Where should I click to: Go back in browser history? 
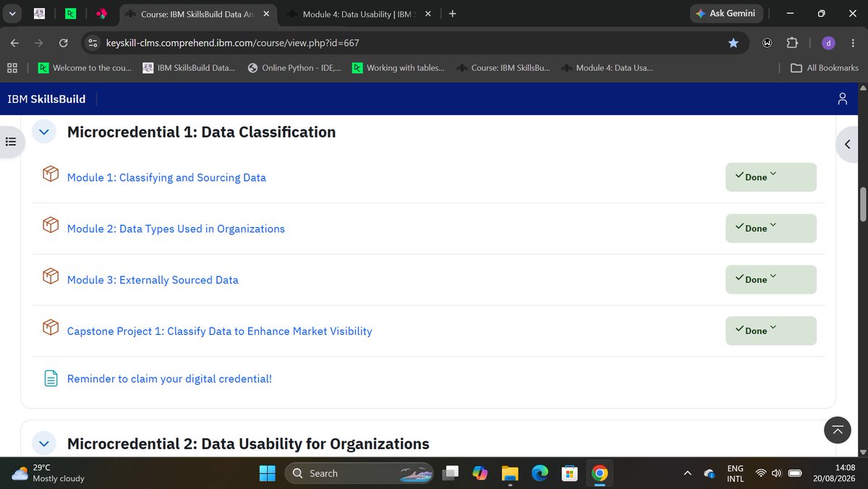[x=14, y=43]
